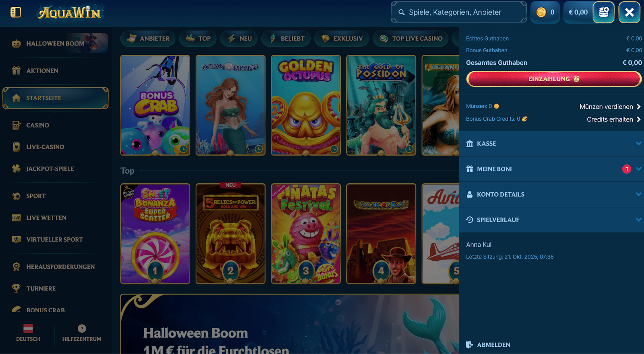The image size is (644, 354).
Task: Click the Abmelden logout icon
Action: tap(469, 345)
